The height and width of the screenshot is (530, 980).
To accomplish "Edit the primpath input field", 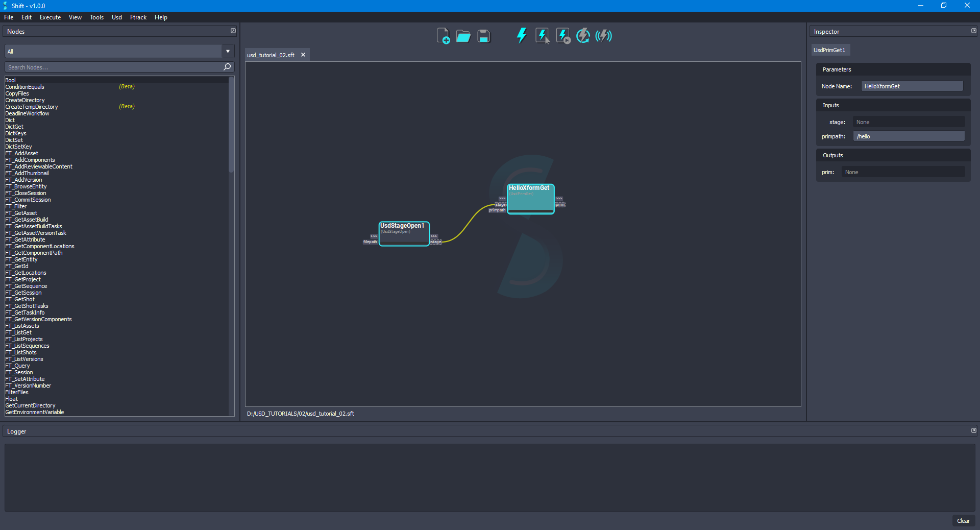I will point(909,136).
